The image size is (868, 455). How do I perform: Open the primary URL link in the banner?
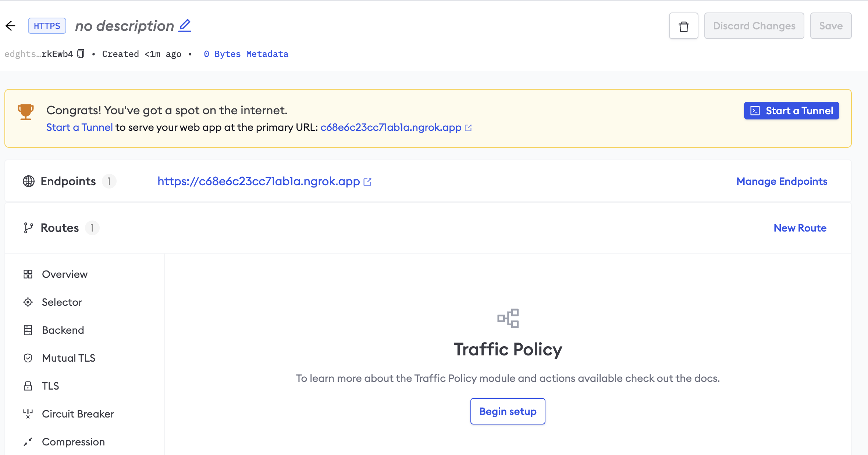pyautogui.click(x=391, y=127)
